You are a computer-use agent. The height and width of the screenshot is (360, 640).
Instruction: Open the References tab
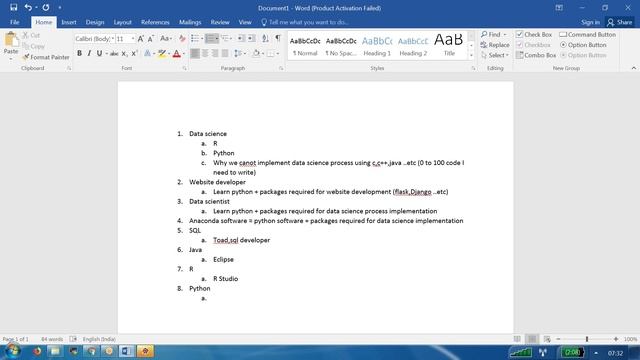(155, 22)
